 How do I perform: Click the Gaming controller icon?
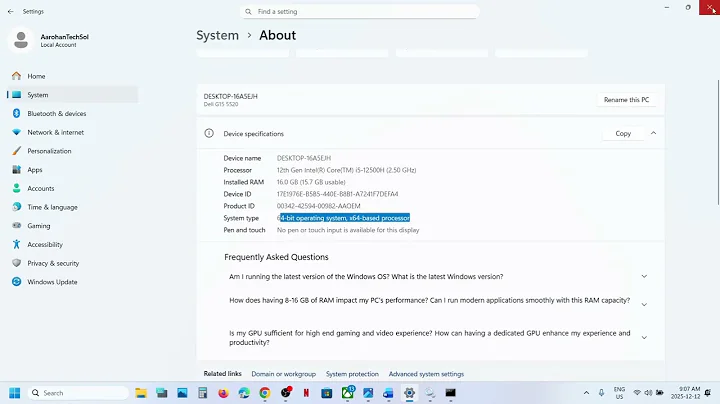pos(17,225)
